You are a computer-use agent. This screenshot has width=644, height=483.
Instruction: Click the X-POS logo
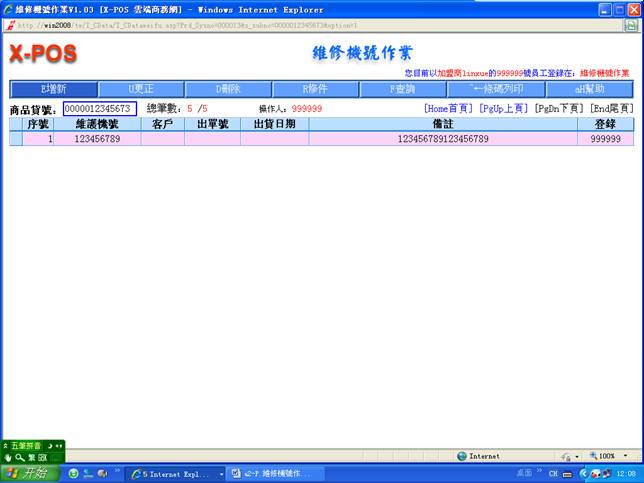click(46, 54)
